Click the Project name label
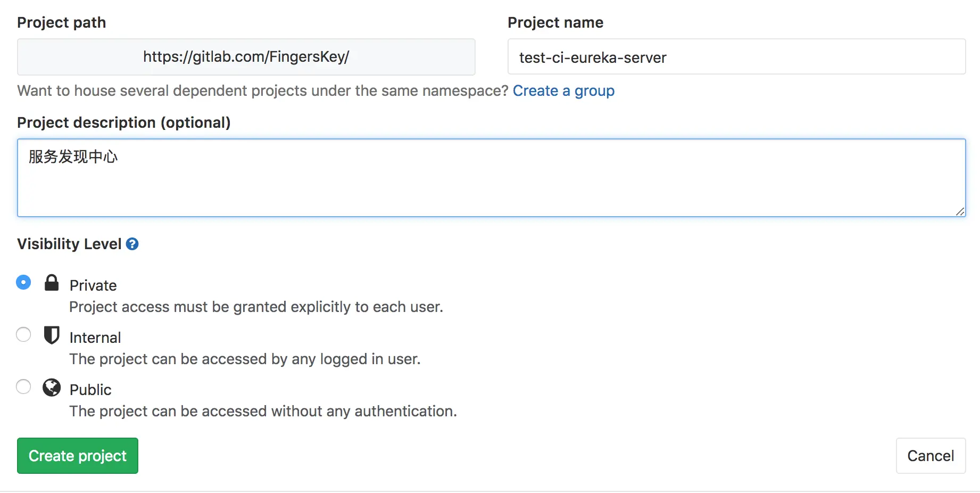 pos(555,22)
